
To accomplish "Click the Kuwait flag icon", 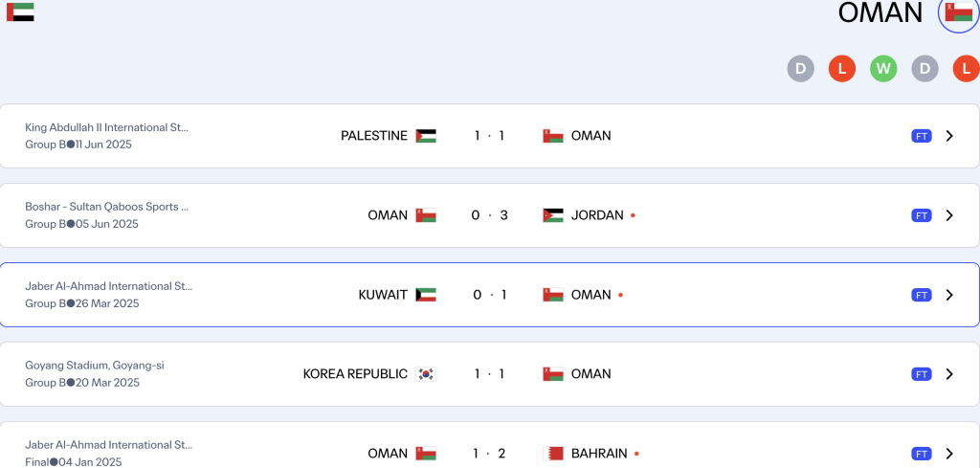I will [426, 295].
